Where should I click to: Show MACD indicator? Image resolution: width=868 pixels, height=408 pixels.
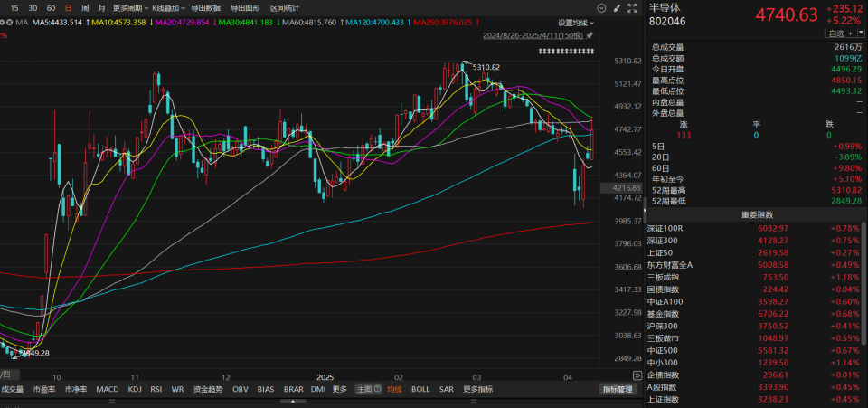click(108, 389)
